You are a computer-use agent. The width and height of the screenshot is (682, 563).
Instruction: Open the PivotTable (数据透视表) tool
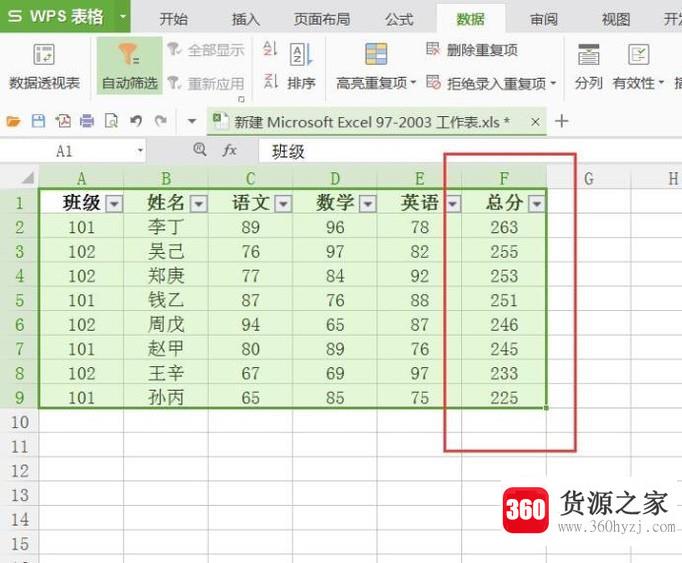(x=44, y=67)
